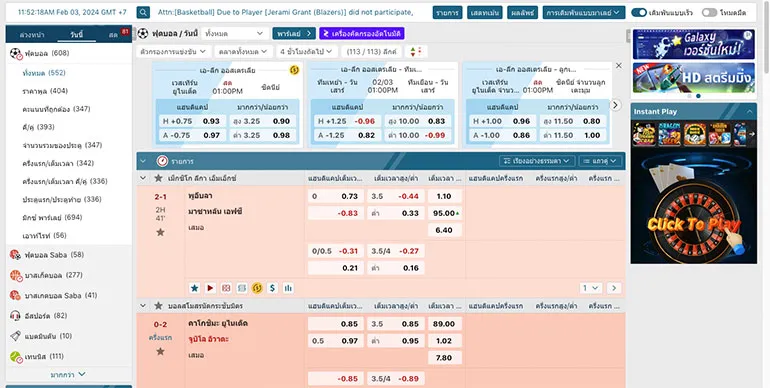Open the การเดิมพันแบบมาเลย์ odds type dropdown

pyautogui.click(x=584, y=12)
